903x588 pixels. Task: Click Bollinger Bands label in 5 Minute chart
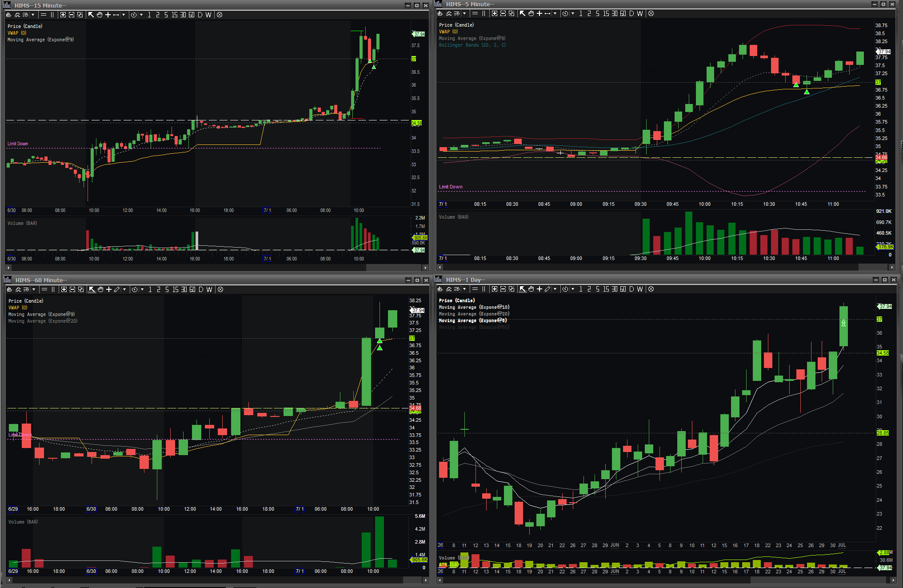click(x=472, y=45)
